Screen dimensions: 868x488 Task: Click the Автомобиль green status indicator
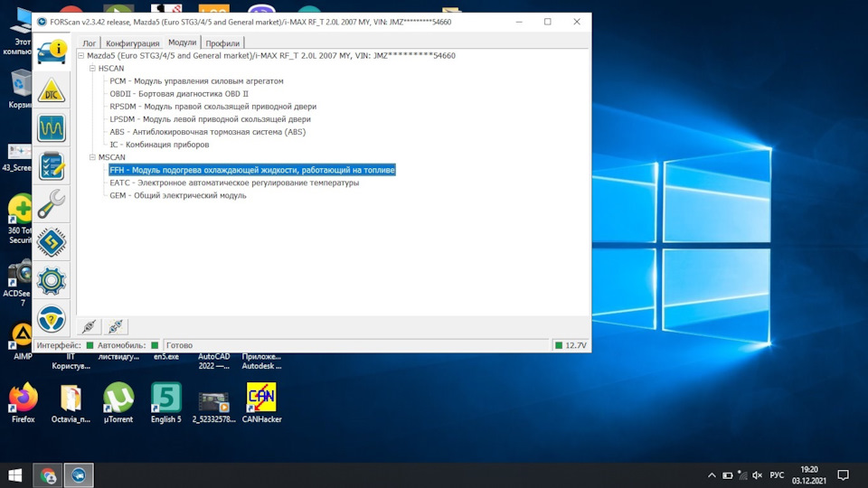pyautogui.click(x=155, y=345)
